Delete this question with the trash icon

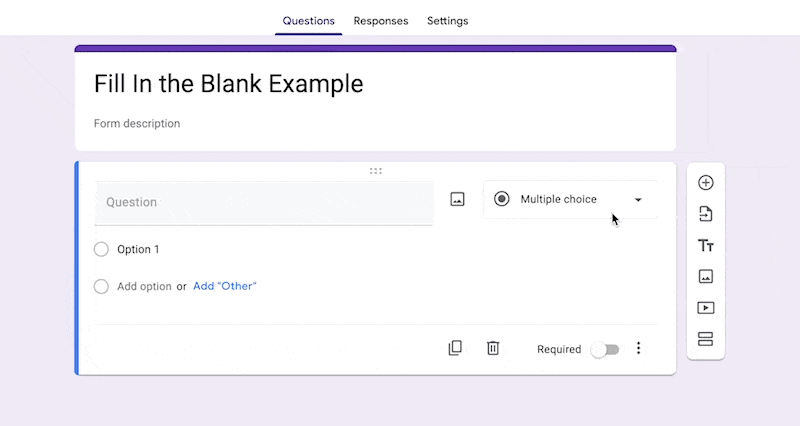pyautogui.click(x=493, y=348)
